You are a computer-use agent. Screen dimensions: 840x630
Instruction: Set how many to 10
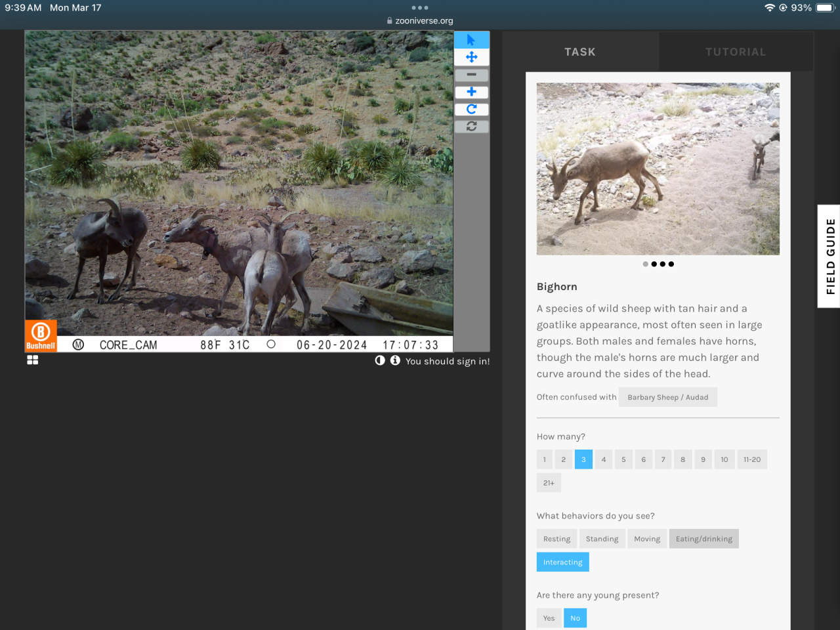tap(724, 459)
